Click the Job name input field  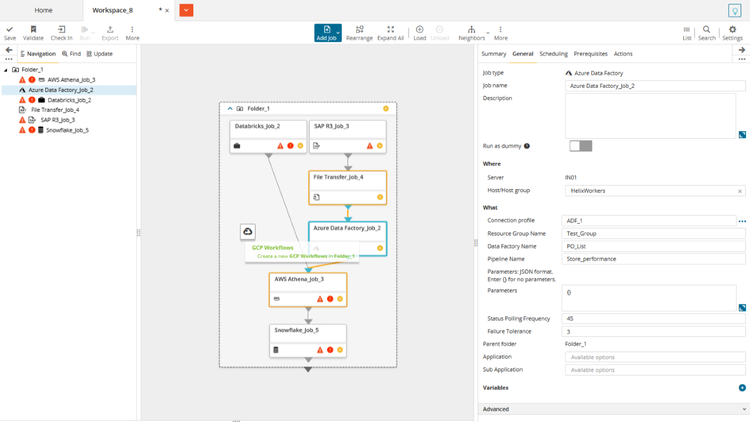655,86
